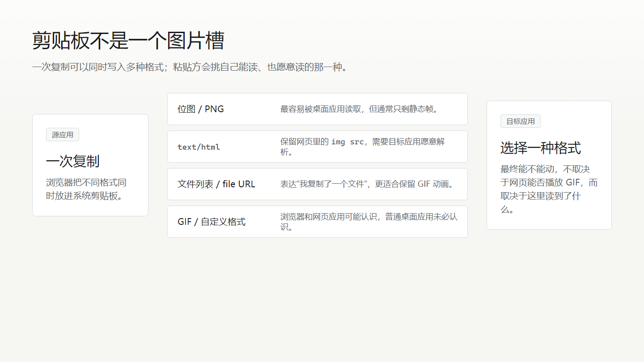Screen dimensions: 644x362
Task: Select the 文件列表 / file URL label
Action: coord(216,184)
